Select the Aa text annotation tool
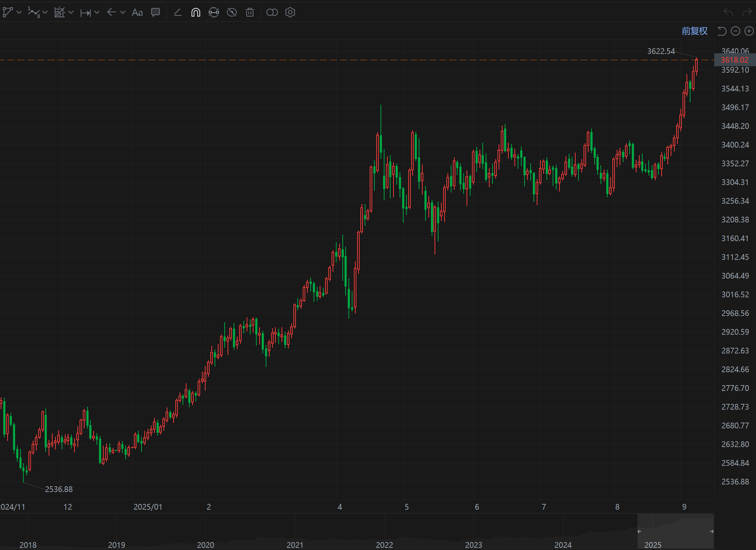756x550 pixels. [137, 13]
